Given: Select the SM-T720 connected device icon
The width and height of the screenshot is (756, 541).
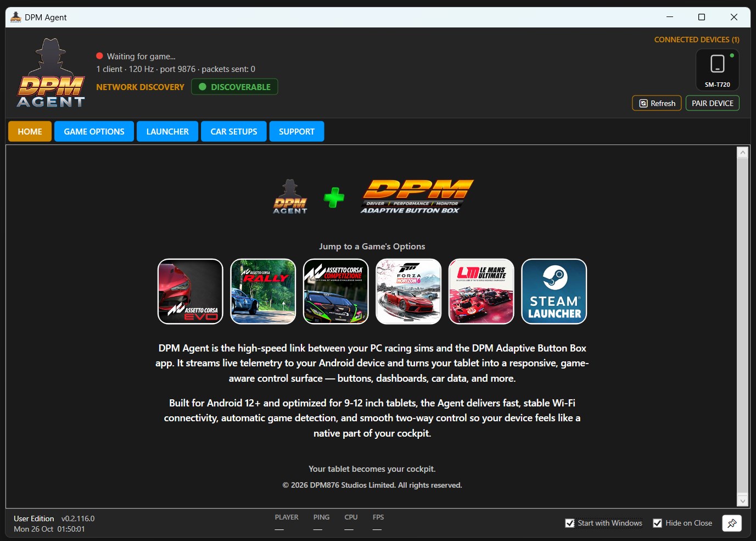Looking at the screenshot, I should pyautogui.click(x=718, y=70).
